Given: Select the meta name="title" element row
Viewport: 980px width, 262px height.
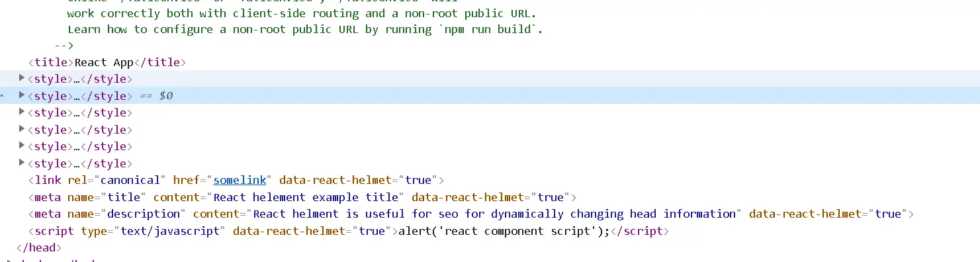Looking at the screenshot, I should 302,197.
